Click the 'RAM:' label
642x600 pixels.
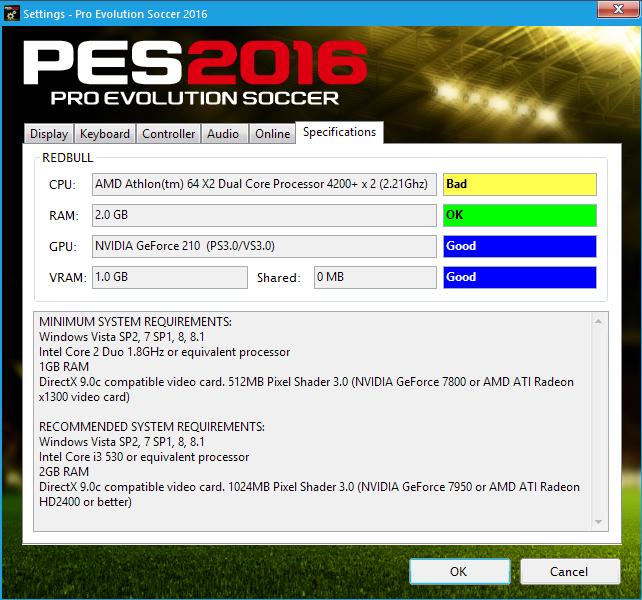pos(63,215)
